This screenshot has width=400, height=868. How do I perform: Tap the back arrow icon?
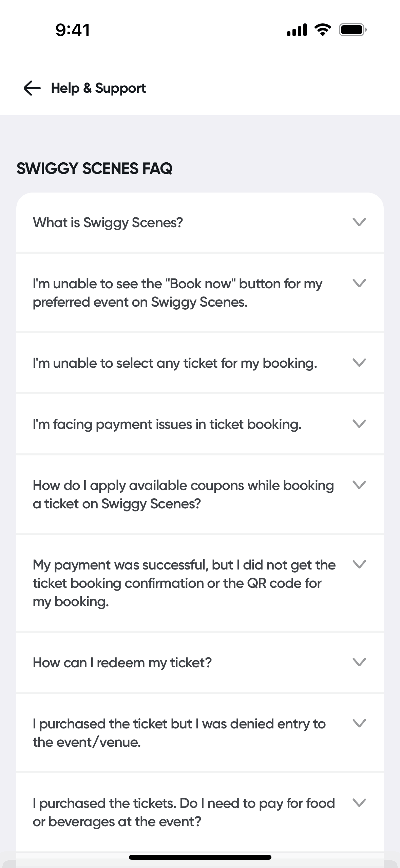(32, 88)
